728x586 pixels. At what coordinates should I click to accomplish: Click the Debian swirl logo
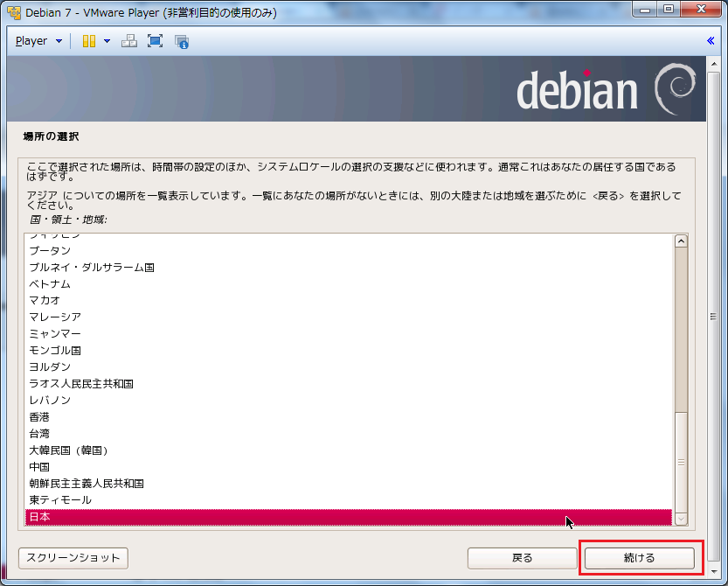676,88
